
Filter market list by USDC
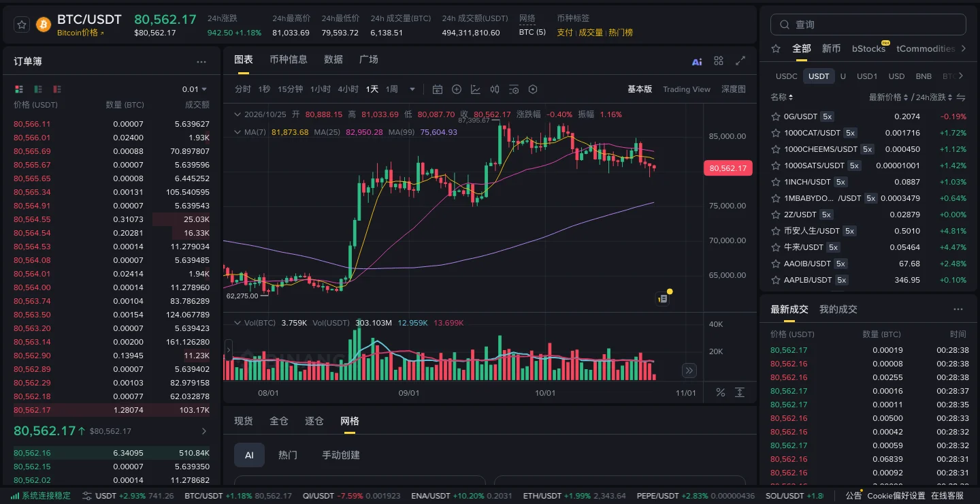787,76
